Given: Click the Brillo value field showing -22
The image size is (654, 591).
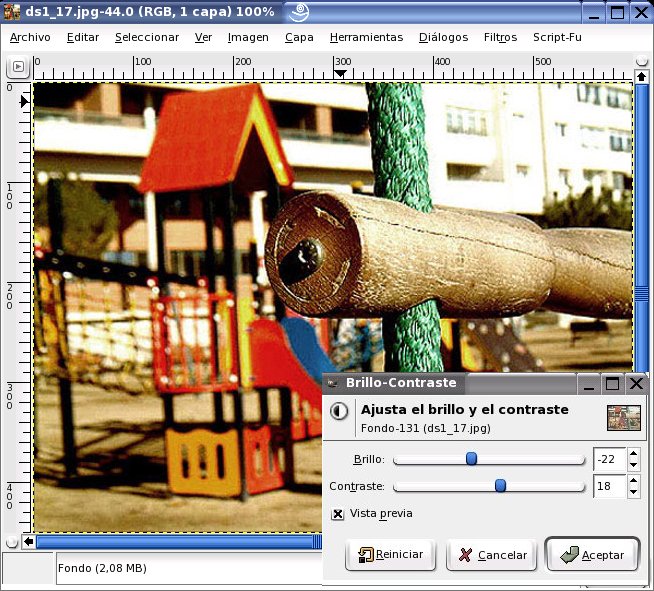Looking at the screenshot, I should coord(610,459).
